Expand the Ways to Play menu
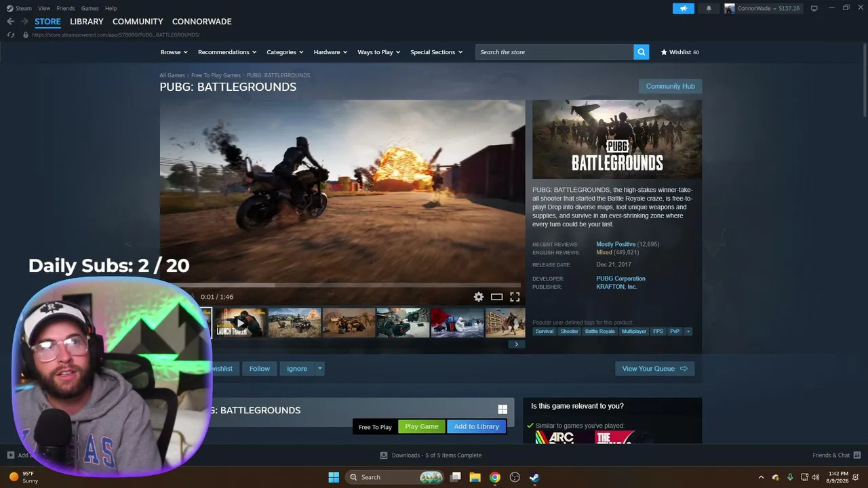This screenshot has width=868, height=488. [379, 52]
